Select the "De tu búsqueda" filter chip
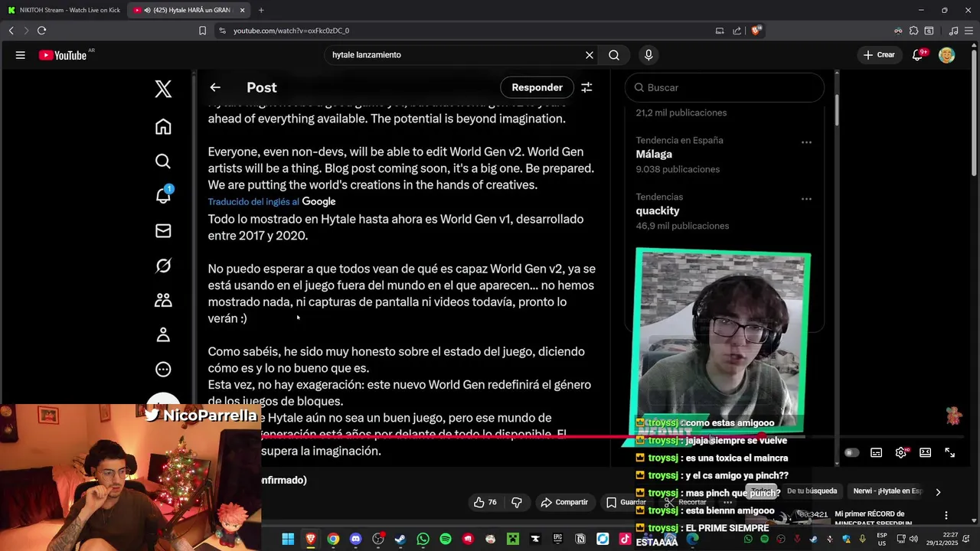Image resolution: width=980 pixels, height=551 pixels. (812, 491)
